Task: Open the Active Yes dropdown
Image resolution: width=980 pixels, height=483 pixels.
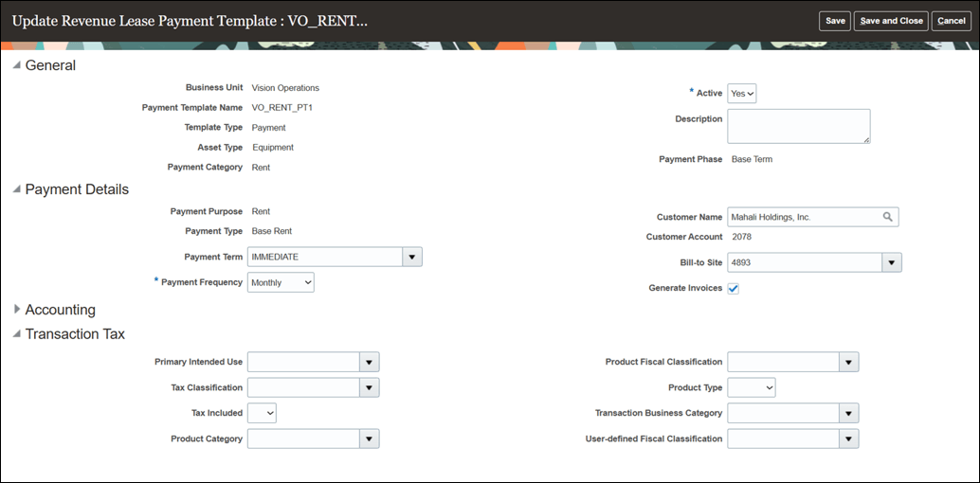Action: [742, 93]
